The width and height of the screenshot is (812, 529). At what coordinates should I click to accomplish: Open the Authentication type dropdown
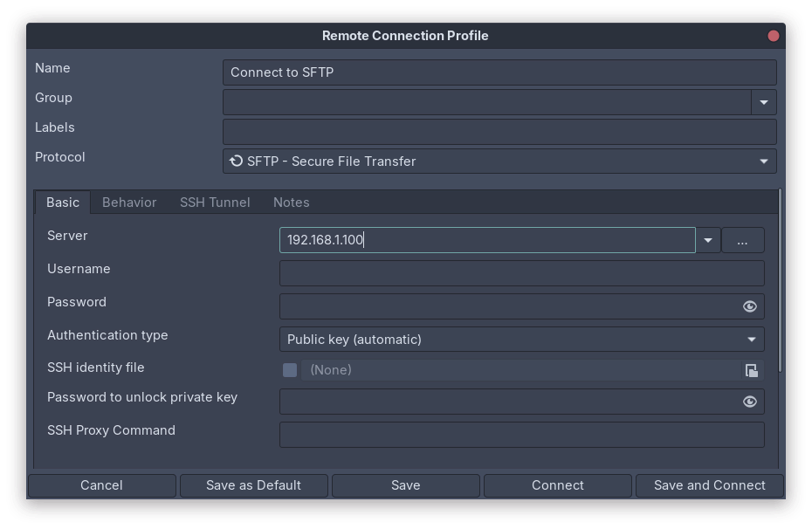(751, 339)
